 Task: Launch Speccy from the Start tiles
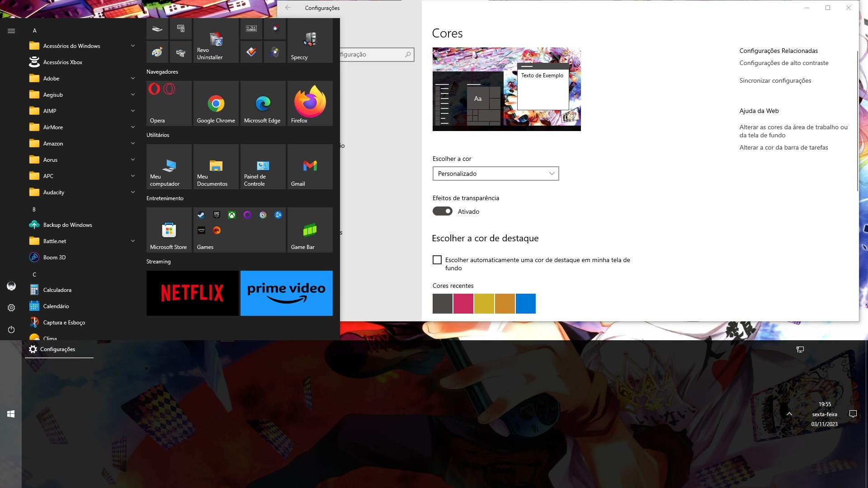pos(310,40)
